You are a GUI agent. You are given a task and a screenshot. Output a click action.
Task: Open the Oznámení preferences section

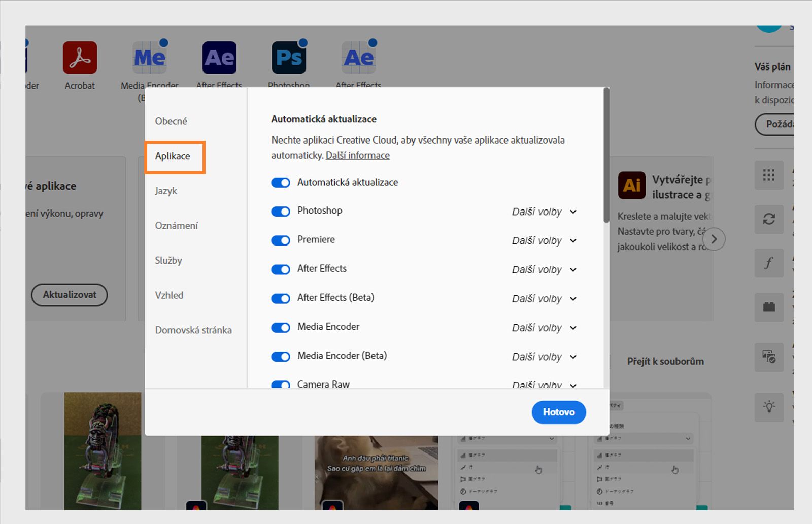tap(177, 225)
